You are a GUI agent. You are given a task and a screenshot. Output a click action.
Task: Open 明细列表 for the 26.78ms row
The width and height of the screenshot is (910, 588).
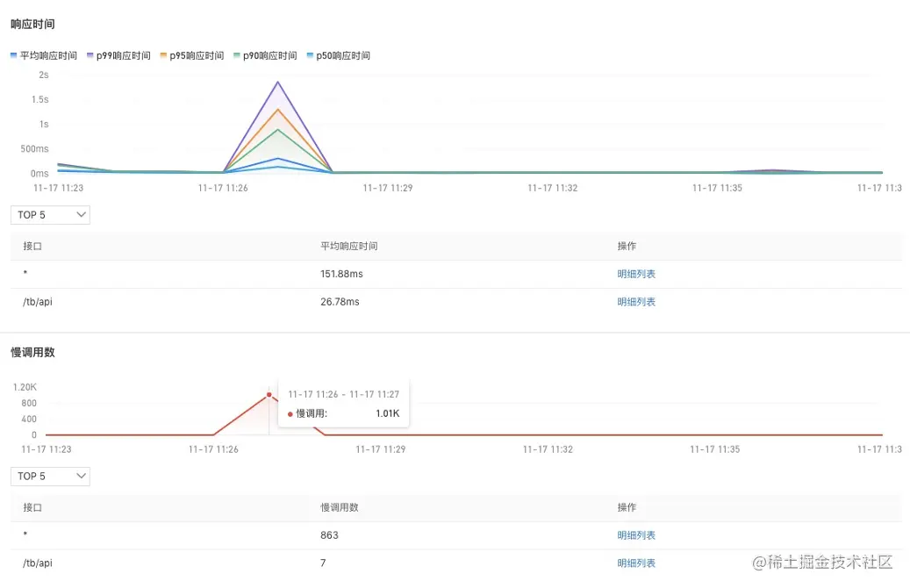click(636, 302)
